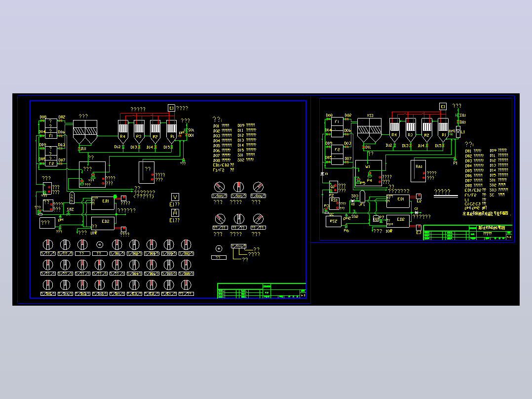This screenshot has width=532, height=399.
Task: Select the LO# text under E.D2
Action: pyautogui.click(x=94, y=233)
